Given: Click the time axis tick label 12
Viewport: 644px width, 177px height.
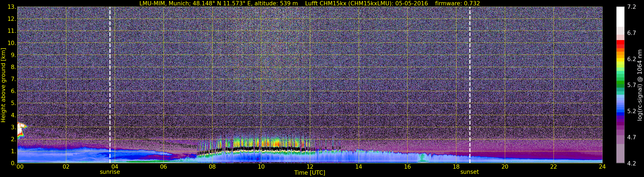Looking at the screenshot, I should click(310, 167).
